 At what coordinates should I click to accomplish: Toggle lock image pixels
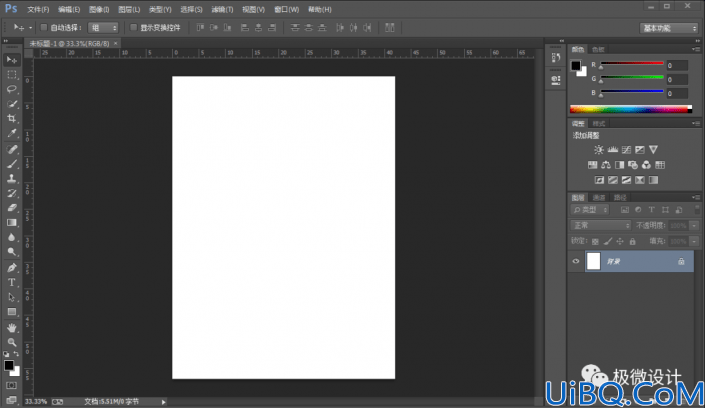point(608,242)
